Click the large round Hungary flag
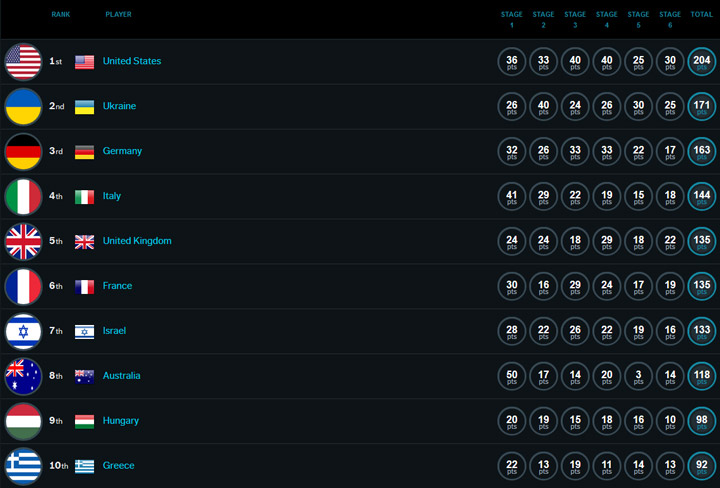Screen dimensions: 720x488 [23, 421]
